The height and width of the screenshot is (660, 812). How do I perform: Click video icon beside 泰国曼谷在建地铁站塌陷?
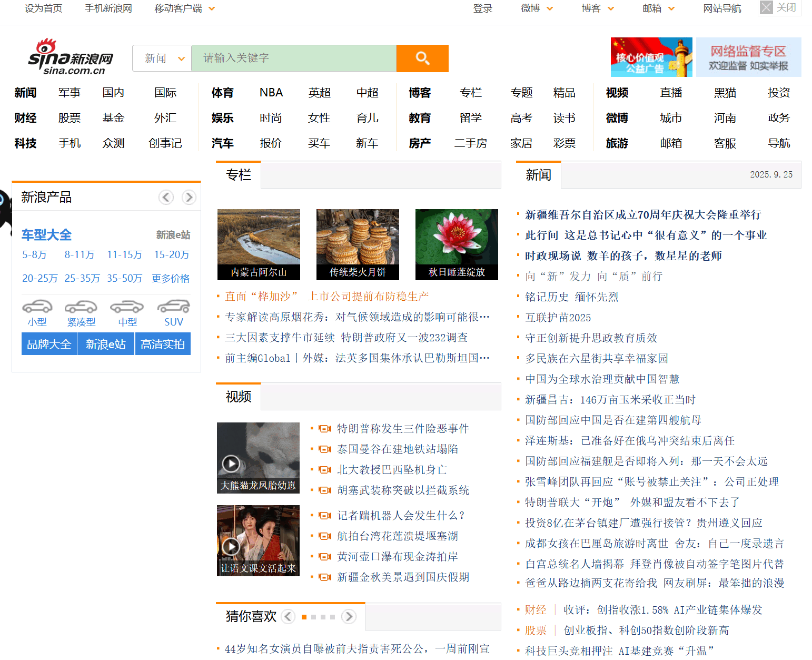(x=325, y=449)
